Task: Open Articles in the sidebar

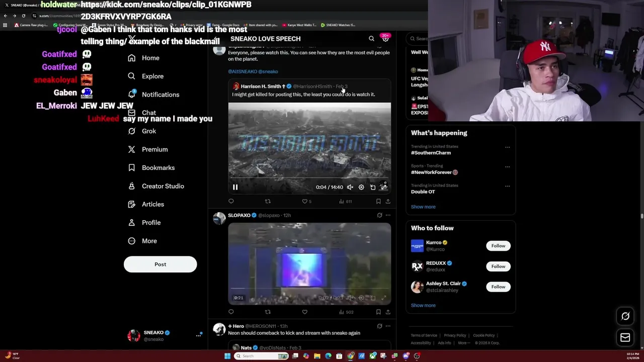Action: tap(146, 205)
